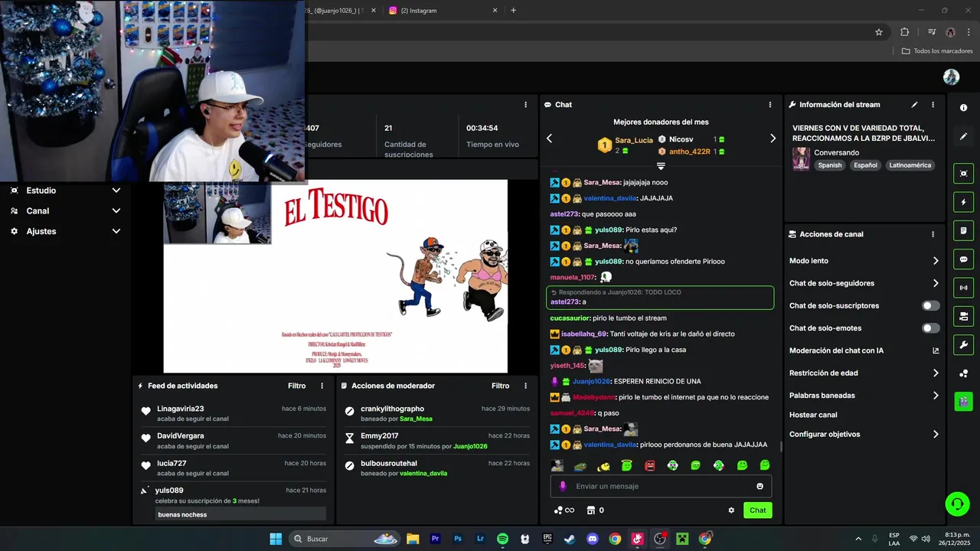Open Steam from the taskbar
Viewport: 980px width, 551px height.
click(570, 539)
